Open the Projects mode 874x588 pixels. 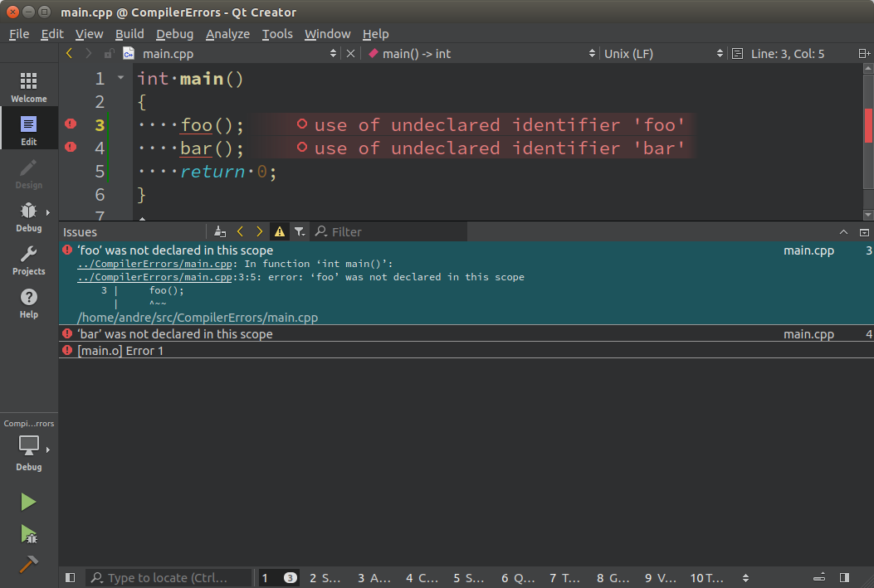(x=28, y=260)
